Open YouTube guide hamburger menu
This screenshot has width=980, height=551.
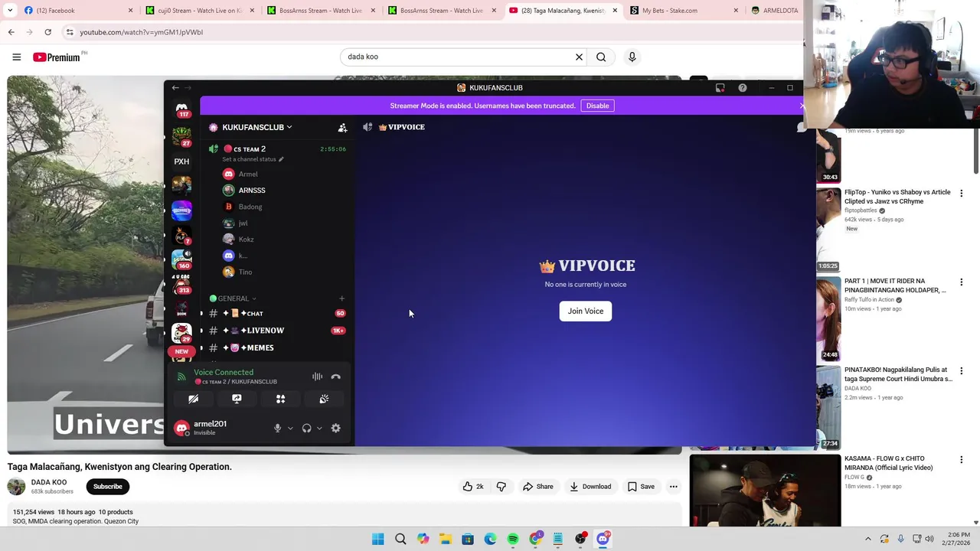pyautogui.click(x=16, y=57)
